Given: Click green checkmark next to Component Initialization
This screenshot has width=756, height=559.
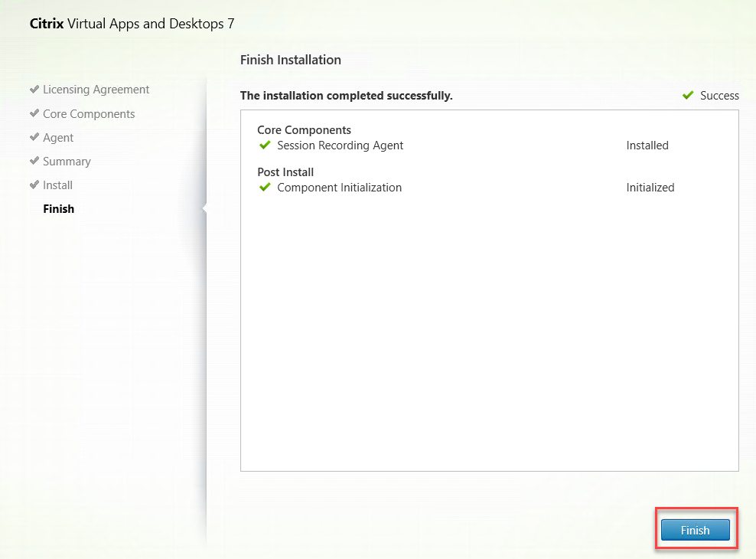Looking at the screenshot, I should pos(265,187).
